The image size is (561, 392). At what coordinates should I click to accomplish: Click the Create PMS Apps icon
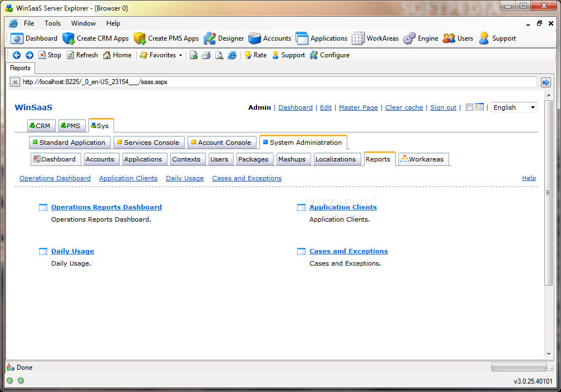(x=140, y=38)
